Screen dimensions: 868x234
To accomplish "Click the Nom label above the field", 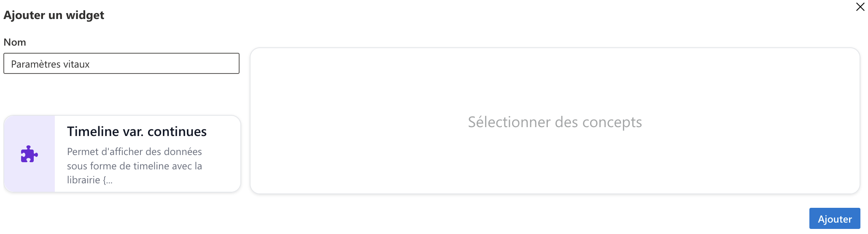I will [x=15, y=42].
